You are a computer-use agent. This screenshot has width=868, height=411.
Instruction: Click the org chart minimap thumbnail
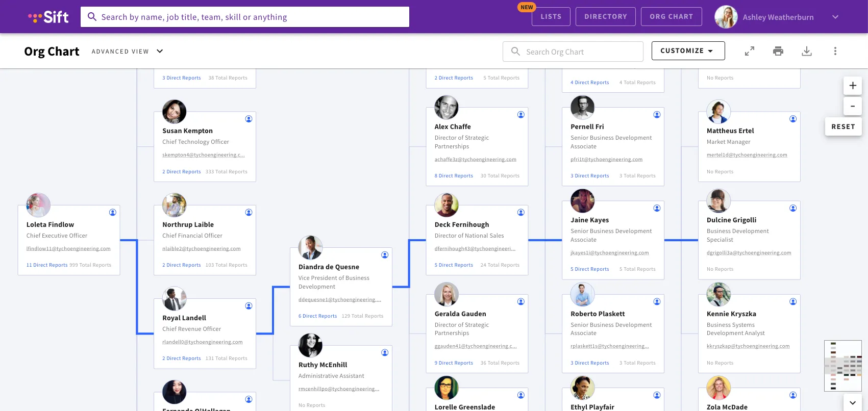[x=842, y=366]
